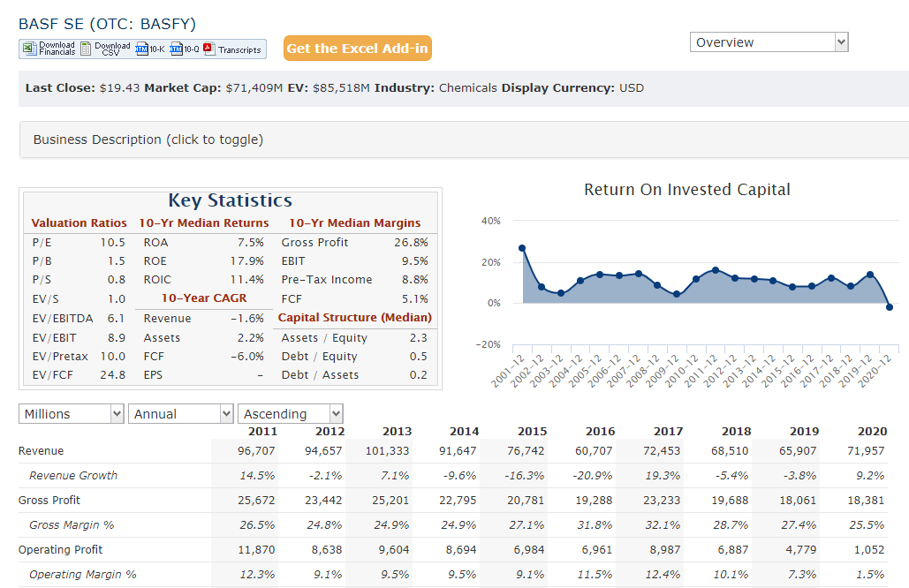The image size is (909, 588).
Task: Click the 2015 column header
Action: pos(532,432)
